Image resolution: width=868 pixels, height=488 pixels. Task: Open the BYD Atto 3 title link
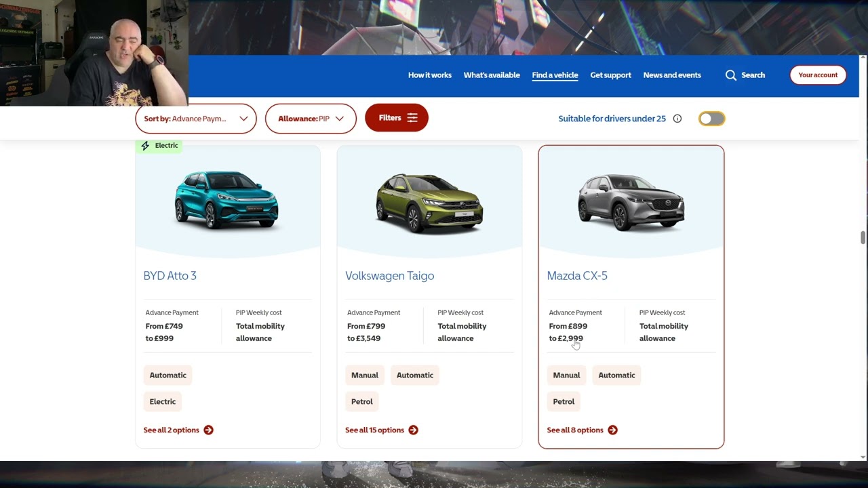point(170,276)
